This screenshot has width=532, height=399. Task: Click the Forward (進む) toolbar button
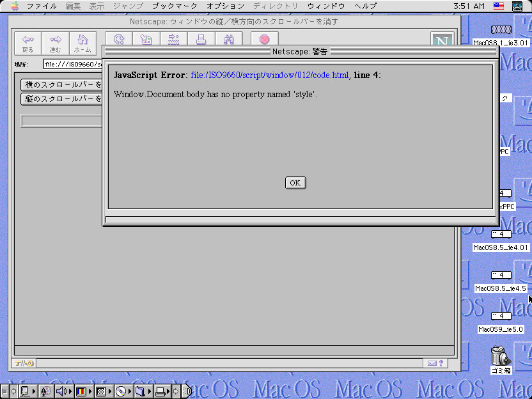[x=55, y=43]
